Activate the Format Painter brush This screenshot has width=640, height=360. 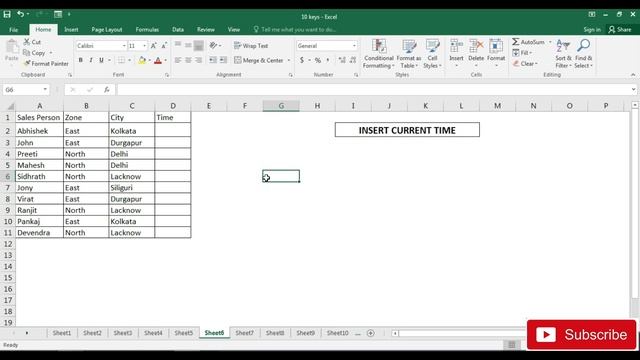(47, 63)
